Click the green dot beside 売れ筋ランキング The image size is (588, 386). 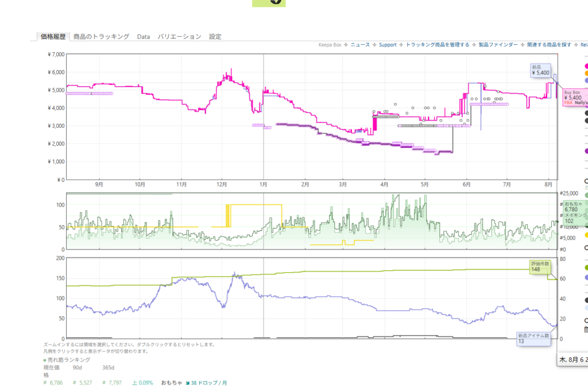point(45,360)
